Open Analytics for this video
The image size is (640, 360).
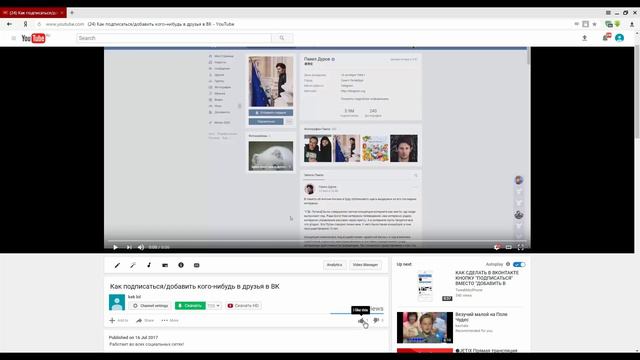[x=334, y=265]
